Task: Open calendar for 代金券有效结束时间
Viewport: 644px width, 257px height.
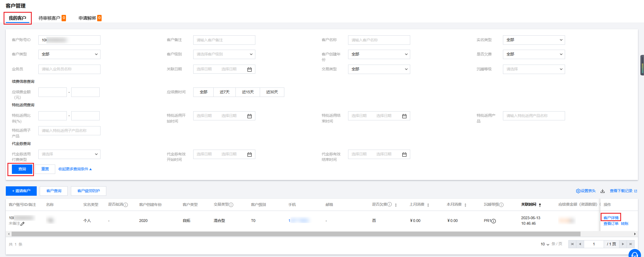Action: 404,155
